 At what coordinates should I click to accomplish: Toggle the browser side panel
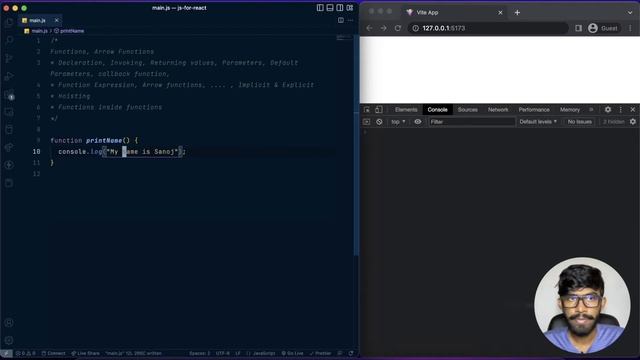pos(578,28)
